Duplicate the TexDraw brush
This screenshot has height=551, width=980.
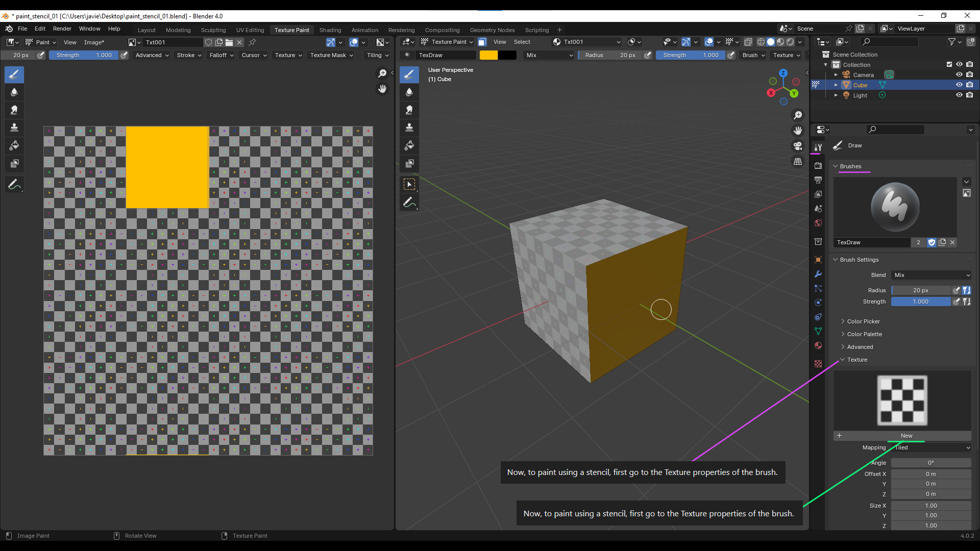[x=942, y=242]
